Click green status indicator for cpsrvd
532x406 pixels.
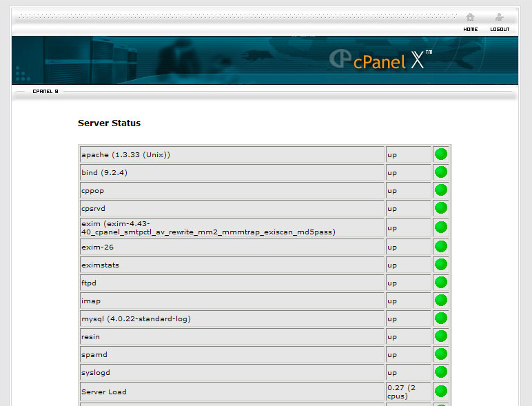pyautogui.click(x=441, y=208)
